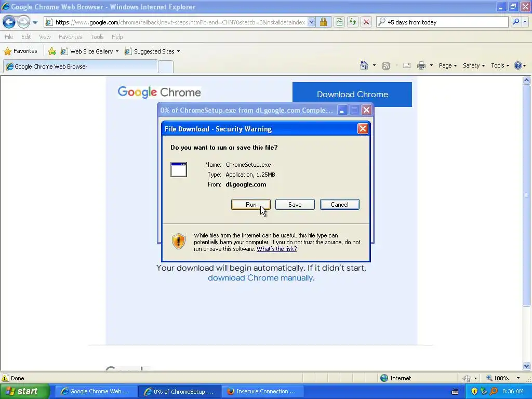
Task: Click the Back navigation arrow
Action: (9, 22)
